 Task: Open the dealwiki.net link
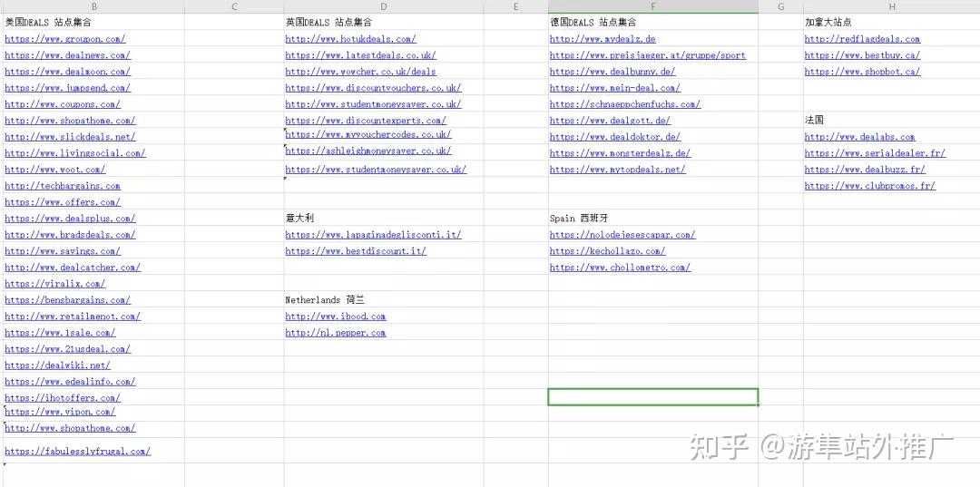[57, 365]
